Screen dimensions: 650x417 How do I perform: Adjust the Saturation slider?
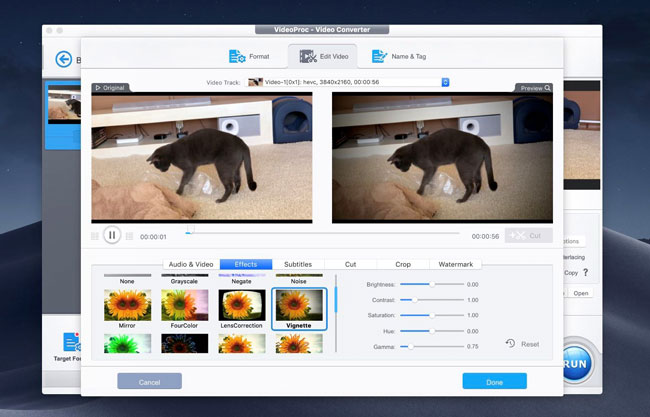[432, 315]
